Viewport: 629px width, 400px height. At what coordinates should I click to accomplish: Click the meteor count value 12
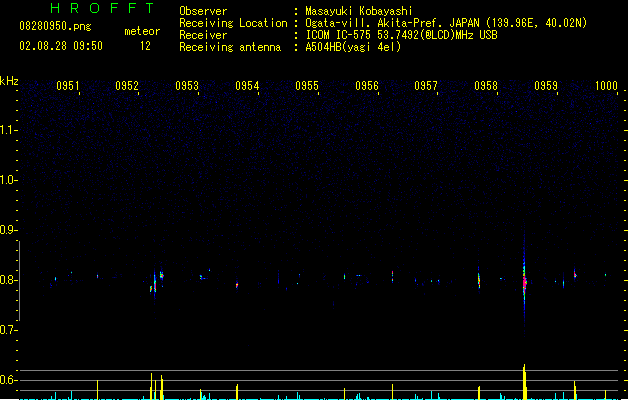[x=145, y=46]
